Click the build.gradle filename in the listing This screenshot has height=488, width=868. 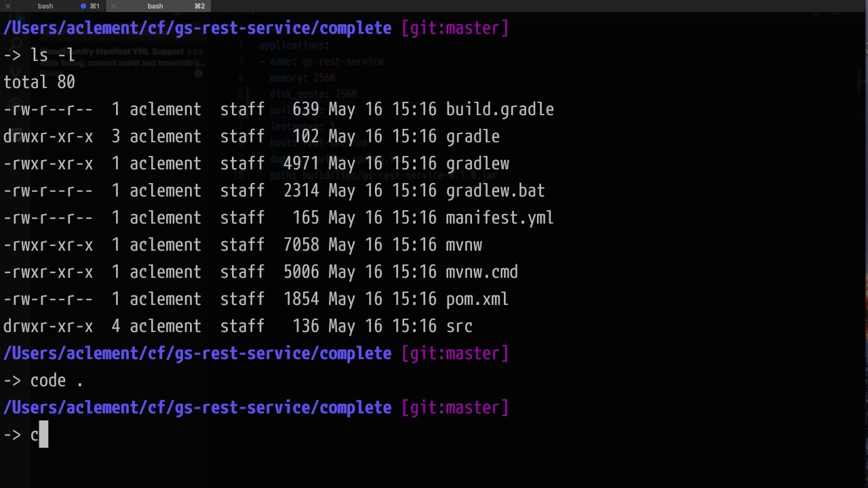(500, 110)
